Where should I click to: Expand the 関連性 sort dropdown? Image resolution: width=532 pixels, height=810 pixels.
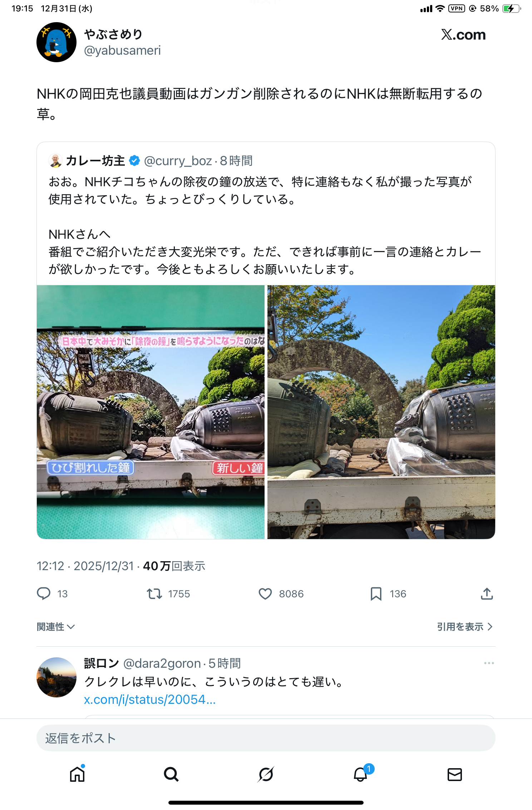56,627
